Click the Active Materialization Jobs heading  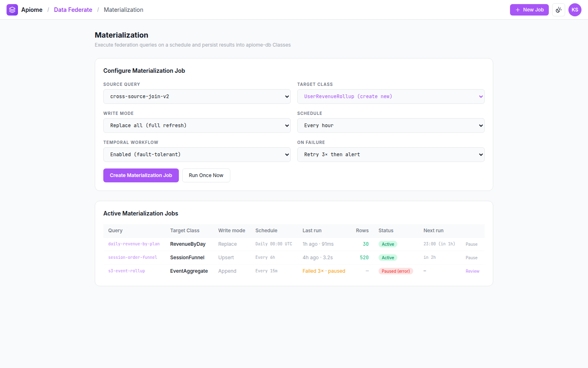pos(141,213)
